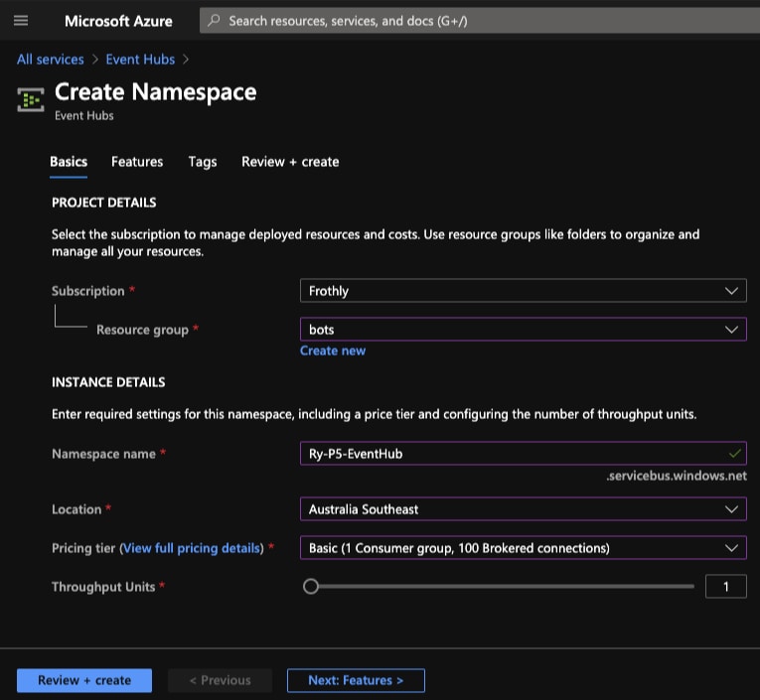This screenshot has width=760, height=700.
Task: Click the blue Review + create button
Action: point(84,680)
